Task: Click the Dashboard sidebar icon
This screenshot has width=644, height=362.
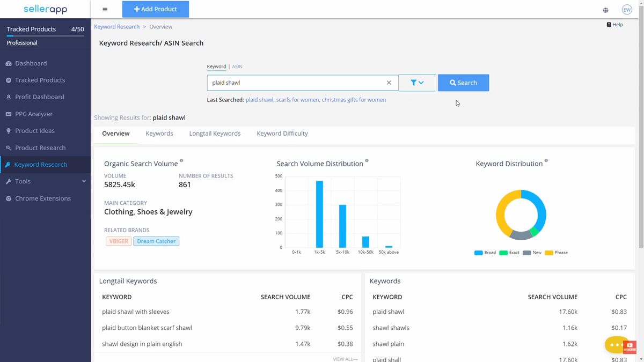Action: pos(9,63)
